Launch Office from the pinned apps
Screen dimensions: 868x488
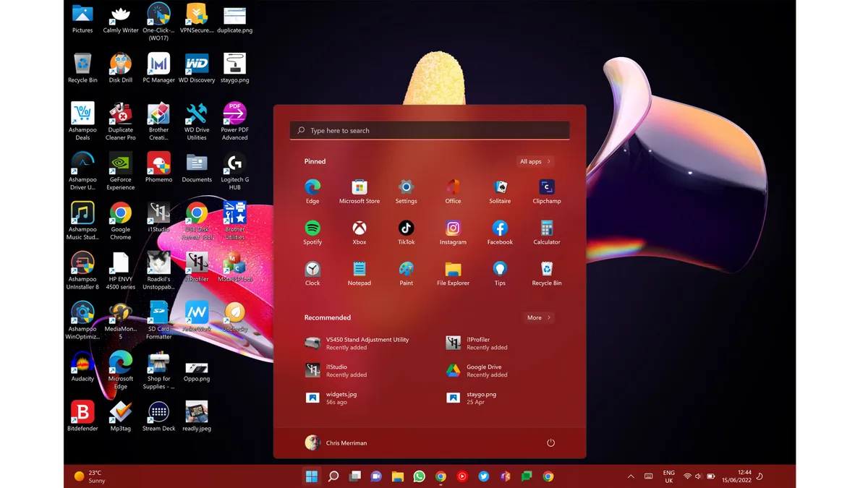tap(453, 192)
